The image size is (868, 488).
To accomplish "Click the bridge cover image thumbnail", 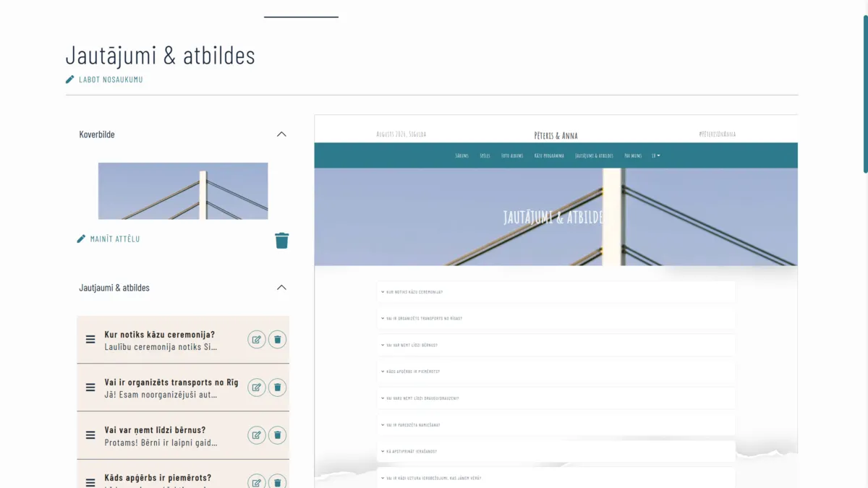I will 183,191.
